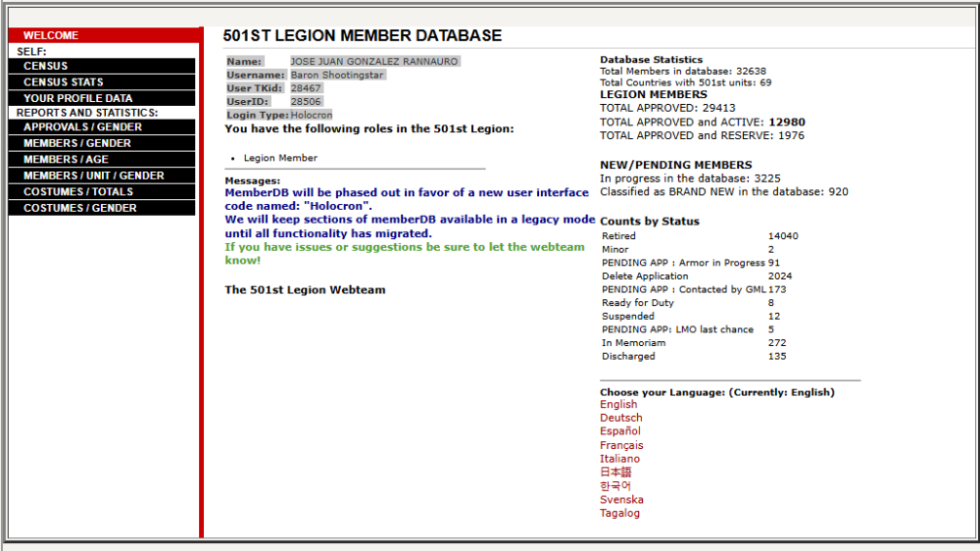Click In progress in the database: 3225
This screenshot has width=980, height=551.
coord(690,178)
